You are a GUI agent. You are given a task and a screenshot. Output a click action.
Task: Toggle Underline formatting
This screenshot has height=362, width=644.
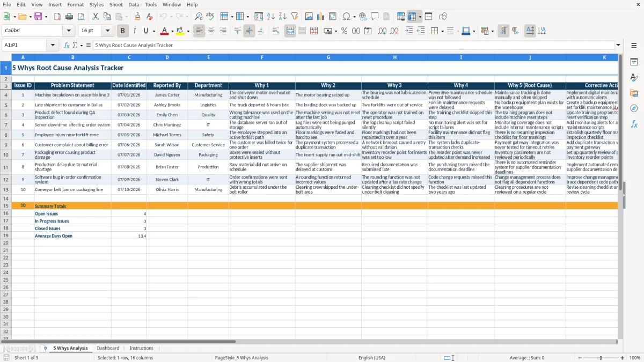click(145, 31)
